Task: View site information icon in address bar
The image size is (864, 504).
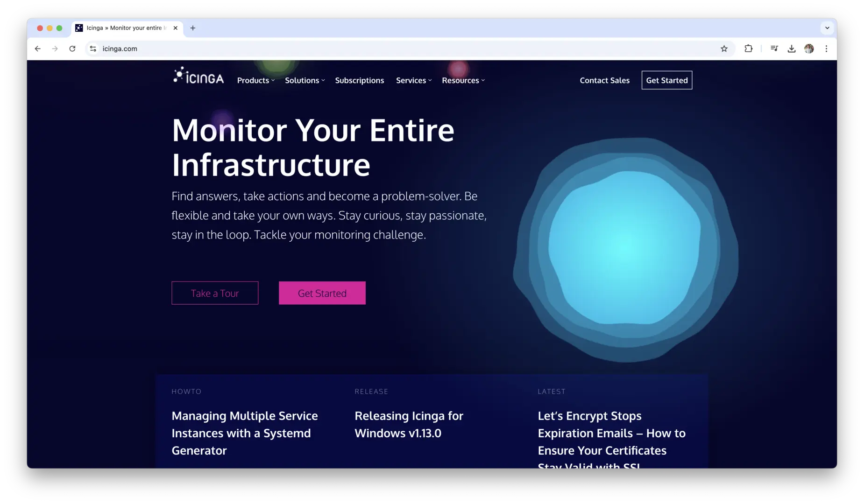Action: [93, 49]
